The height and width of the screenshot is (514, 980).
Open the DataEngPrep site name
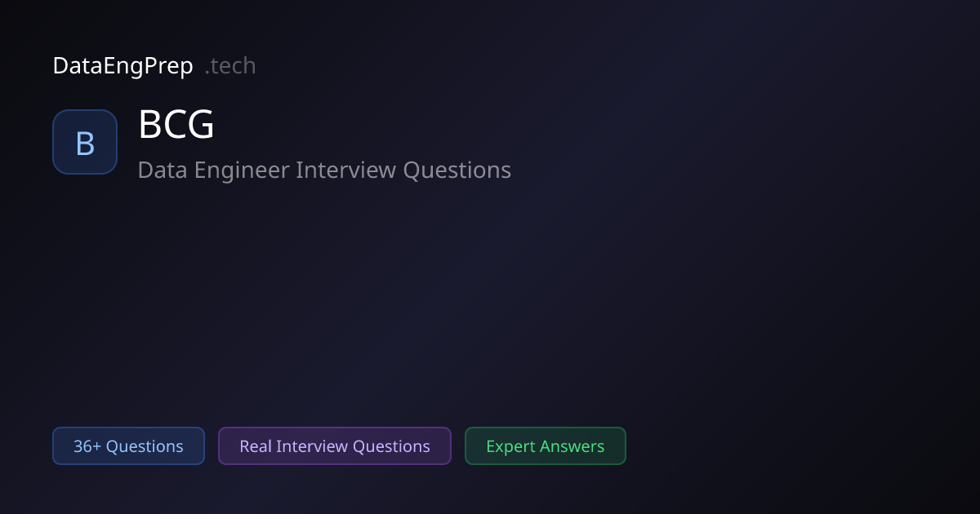click(123, 66)
